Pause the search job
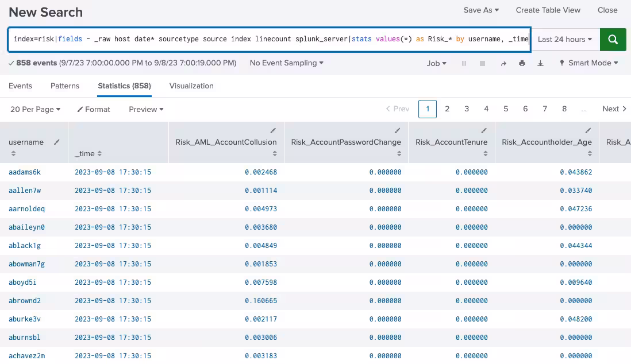This screenshot has height=364, width=631. [464, 63]
